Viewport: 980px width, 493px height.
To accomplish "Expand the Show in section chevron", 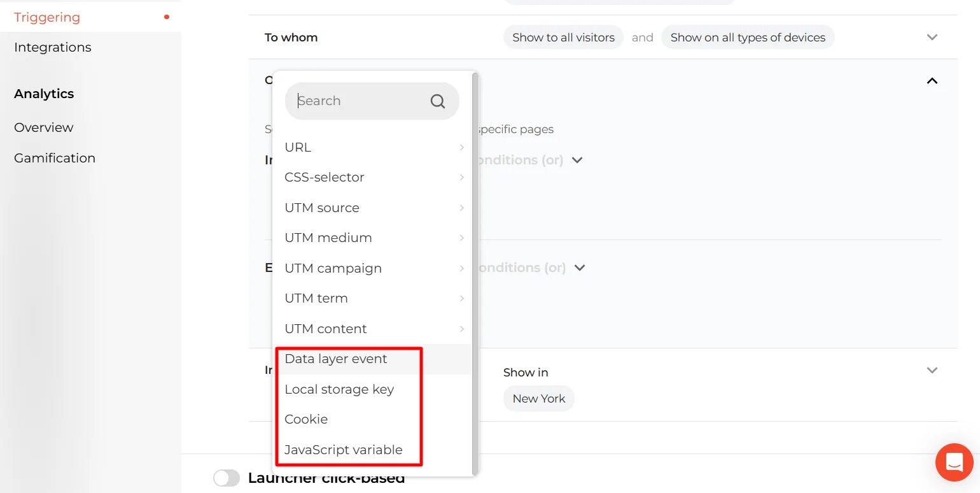I will pos(932,371).
